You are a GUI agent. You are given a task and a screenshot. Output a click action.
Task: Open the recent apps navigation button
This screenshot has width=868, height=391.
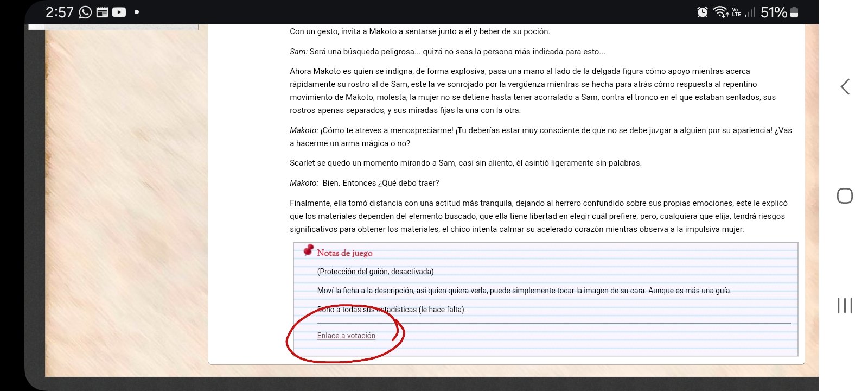coord(845,305)
